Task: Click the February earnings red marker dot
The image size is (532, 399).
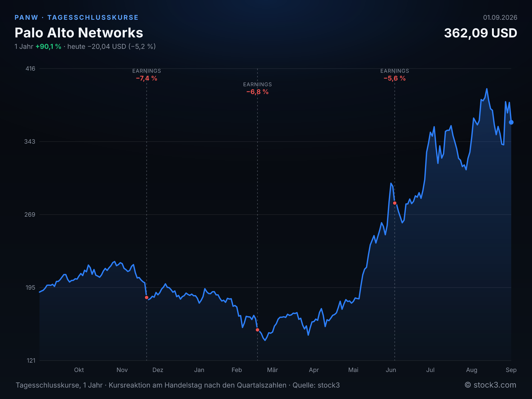Action: (257, 330)
